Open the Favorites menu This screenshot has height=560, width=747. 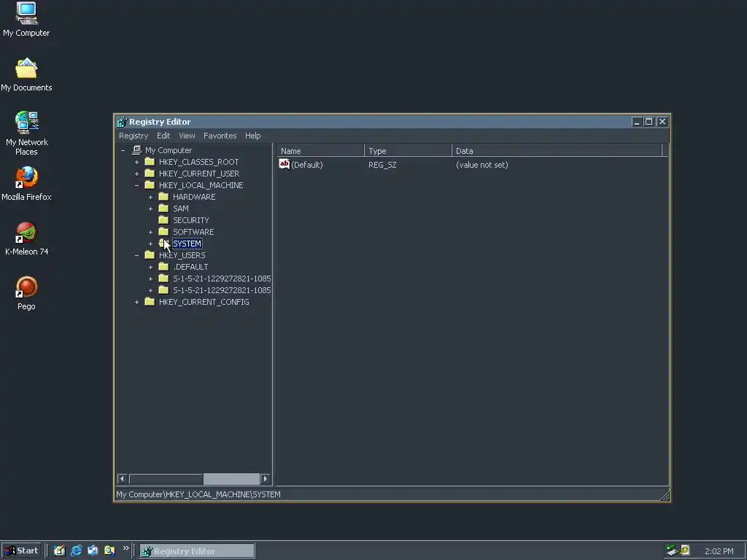point(220,136)
